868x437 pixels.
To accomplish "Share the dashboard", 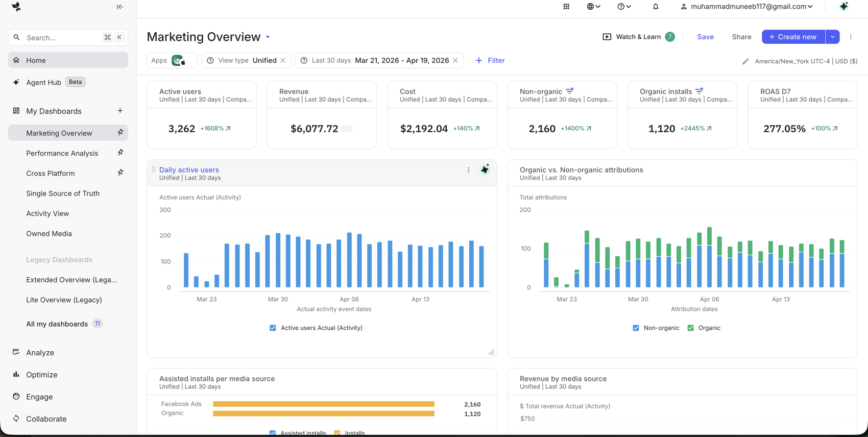I will [741, 37].
